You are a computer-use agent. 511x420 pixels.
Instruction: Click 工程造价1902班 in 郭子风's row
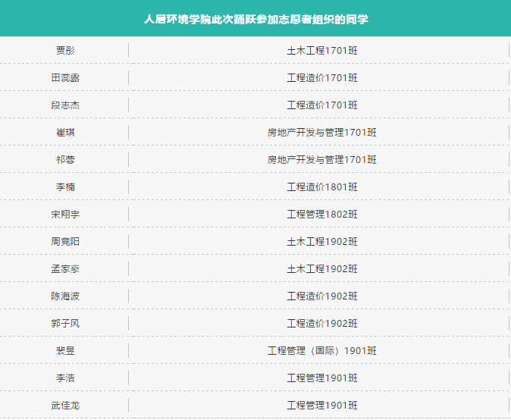pos(322,323)
